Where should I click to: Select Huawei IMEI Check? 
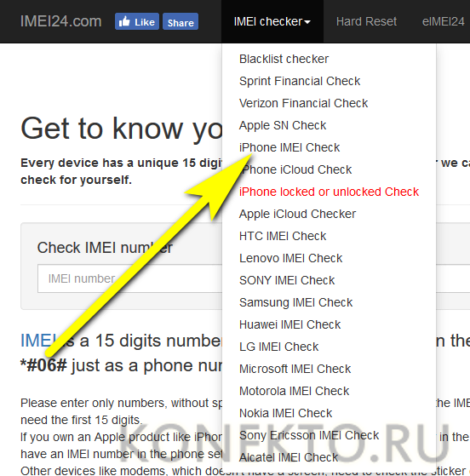290,324
